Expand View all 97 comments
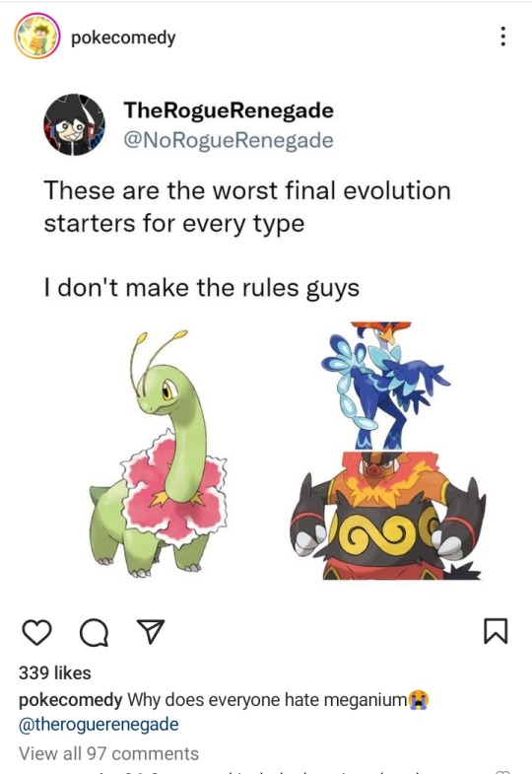Screen dimensions: 532x774 click(108, 753)
